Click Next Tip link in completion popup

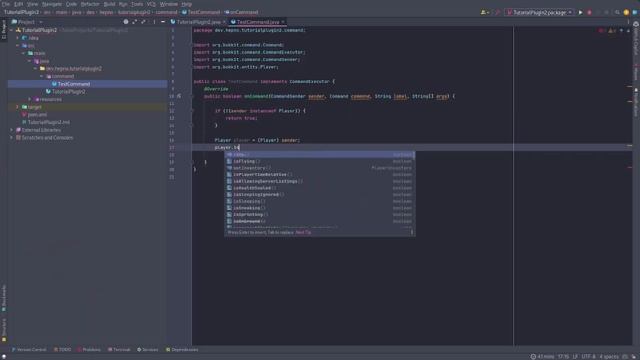[303, 232]
